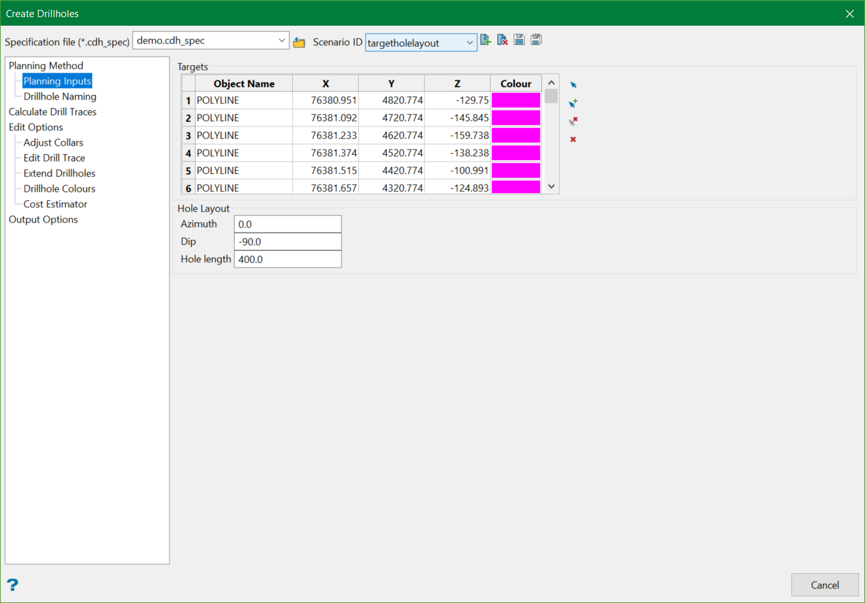Click the magenta colour swatch in row 1
This screenshot has height=603, width=865.
(516, 100)
